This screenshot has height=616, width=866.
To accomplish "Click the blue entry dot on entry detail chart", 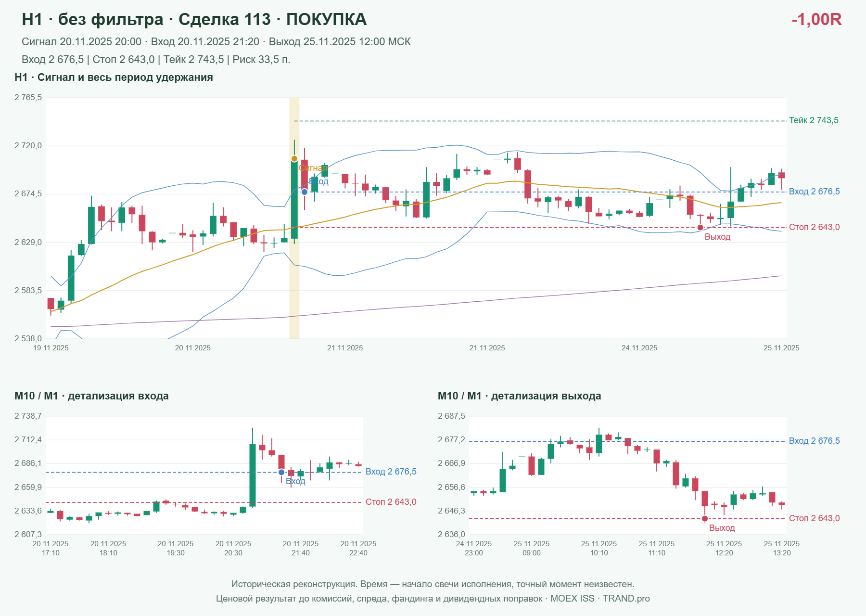I will [281, 473].
